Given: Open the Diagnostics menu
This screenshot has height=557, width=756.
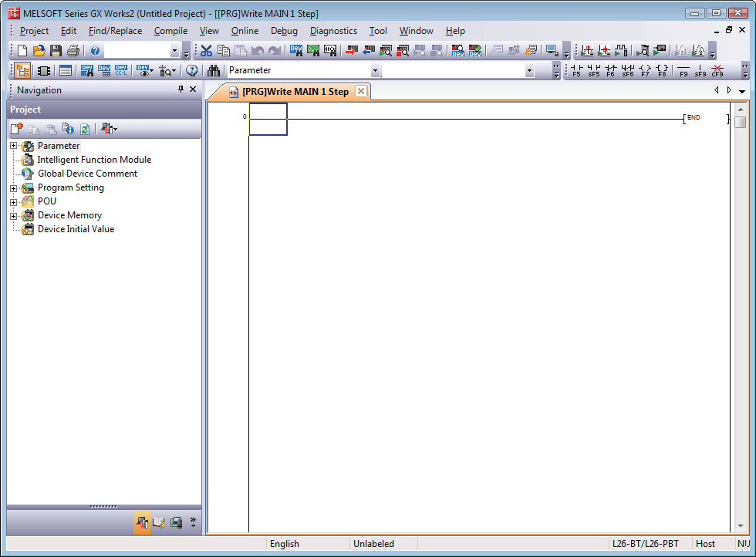Looking at the screenshot, I should [x=333, y=31].
